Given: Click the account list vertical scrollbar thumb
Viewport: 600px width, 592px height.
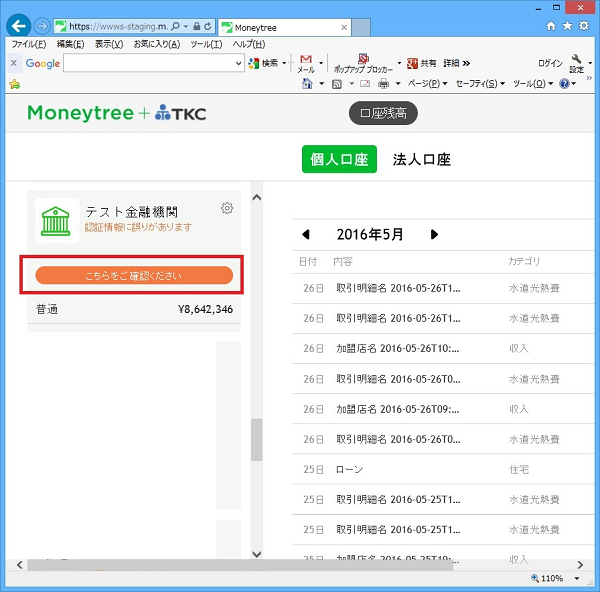Looking at the screenshot, I should 257,440.
